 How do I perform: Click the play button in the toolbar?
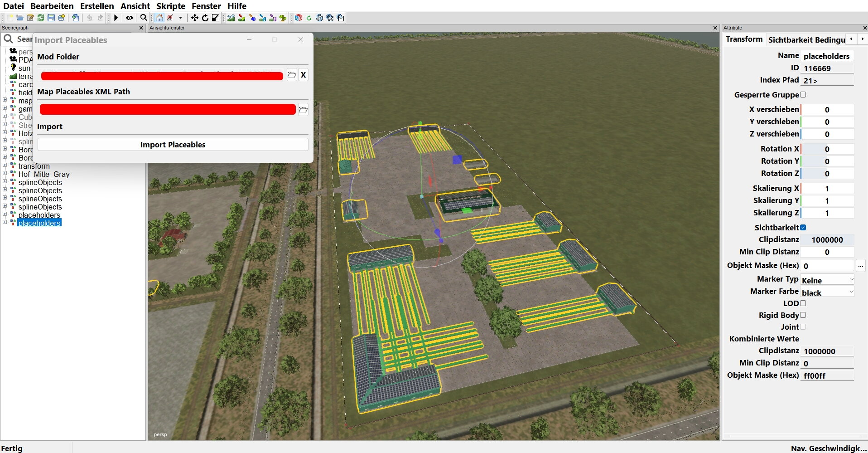tap(116, 18)
